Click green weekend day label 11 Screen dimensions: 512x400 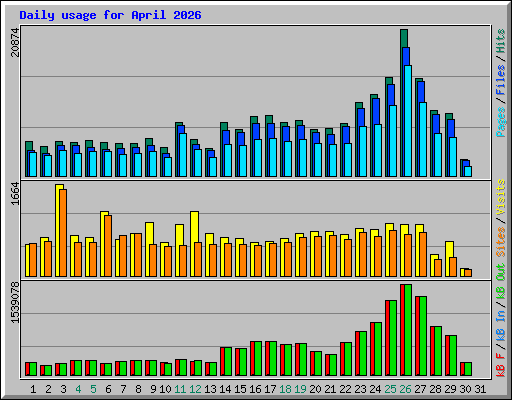tap(180, 389)
